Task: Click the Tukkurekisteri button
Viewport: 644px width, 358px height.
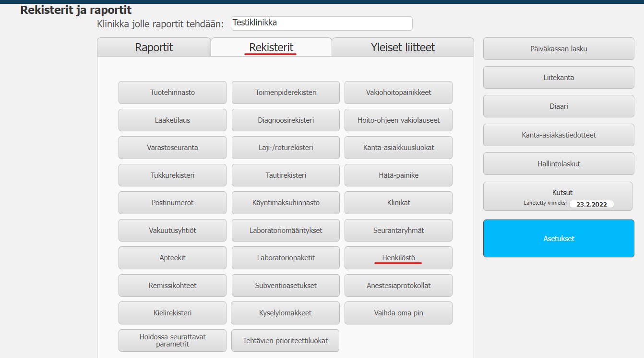Action: (x=172, y=175)
